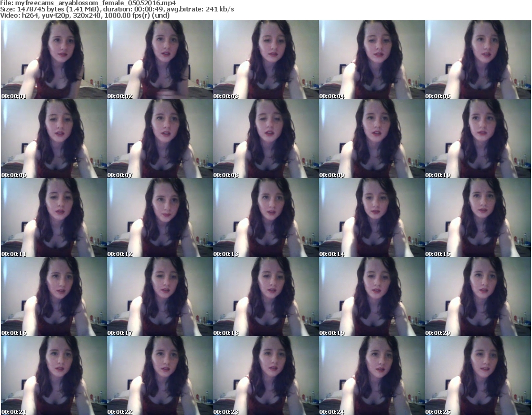Open the frame stamped 00:00:09

click(x=372, y=139)
